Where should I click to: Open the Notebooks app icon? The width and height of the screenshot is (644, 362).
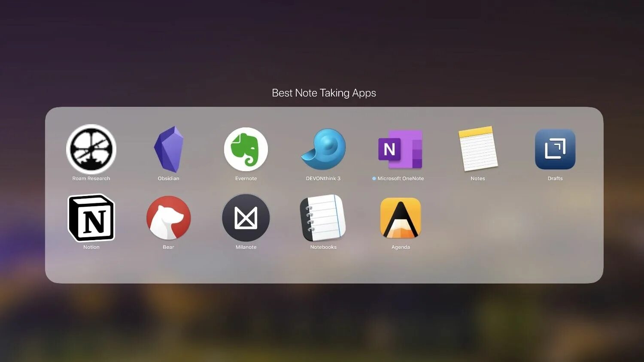323,218
